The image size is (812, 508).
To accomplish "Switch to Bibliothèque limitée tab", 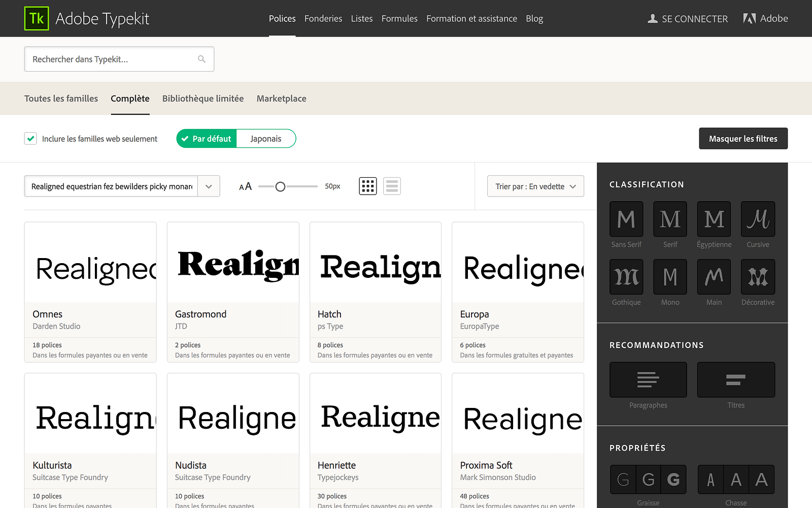I will click(x=203, y=99).
